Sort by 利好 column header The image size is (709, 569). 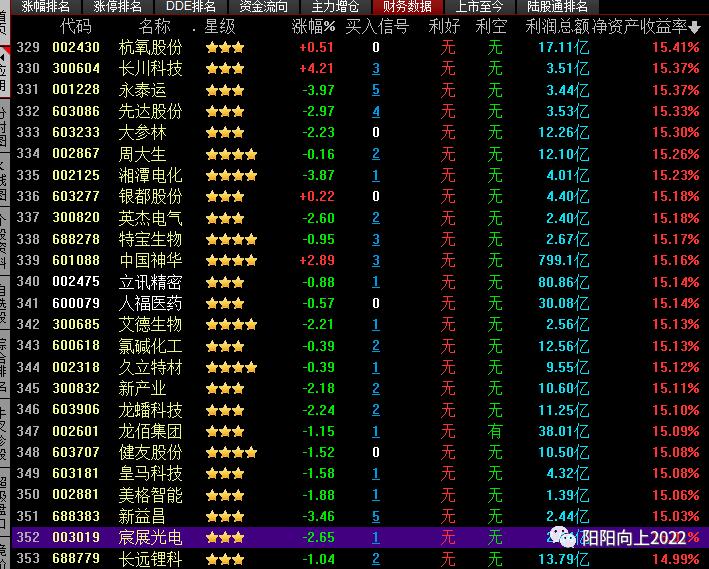(444, 27)
